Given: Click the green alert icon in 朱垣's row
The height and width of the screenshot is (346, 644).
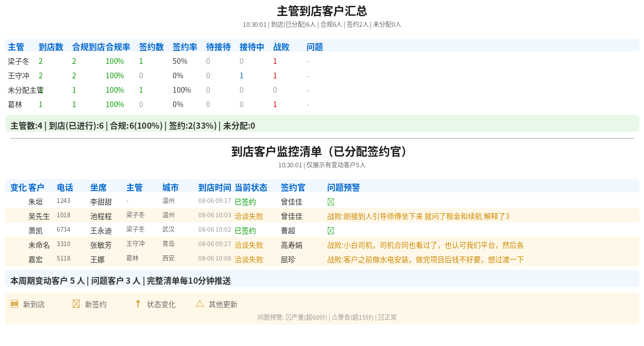Looking at the screenshot, I should pyautogui.click(x=331, y=202).
